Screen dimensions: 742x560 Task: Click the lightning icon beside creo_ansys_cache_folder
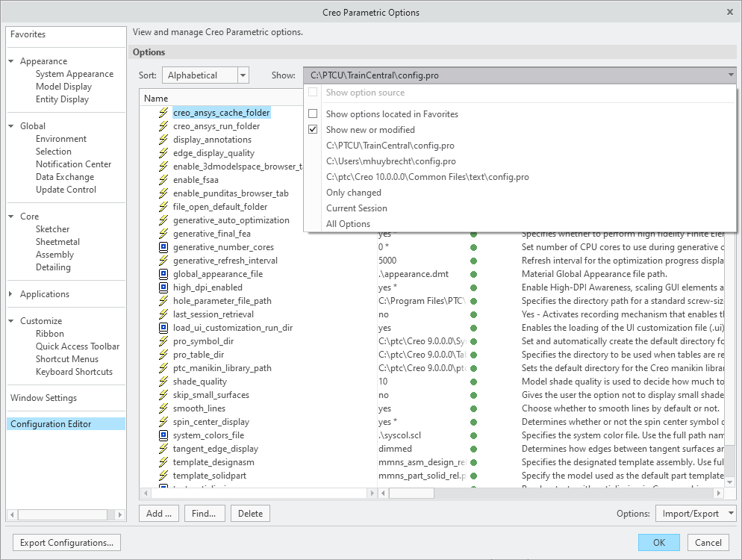(163, 113)
